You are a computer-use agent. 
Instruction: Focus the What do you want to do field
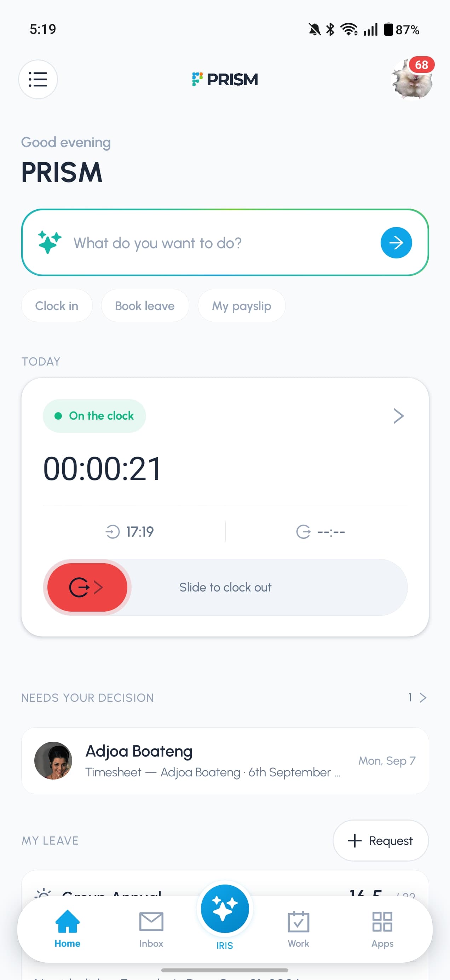(225, 243)
